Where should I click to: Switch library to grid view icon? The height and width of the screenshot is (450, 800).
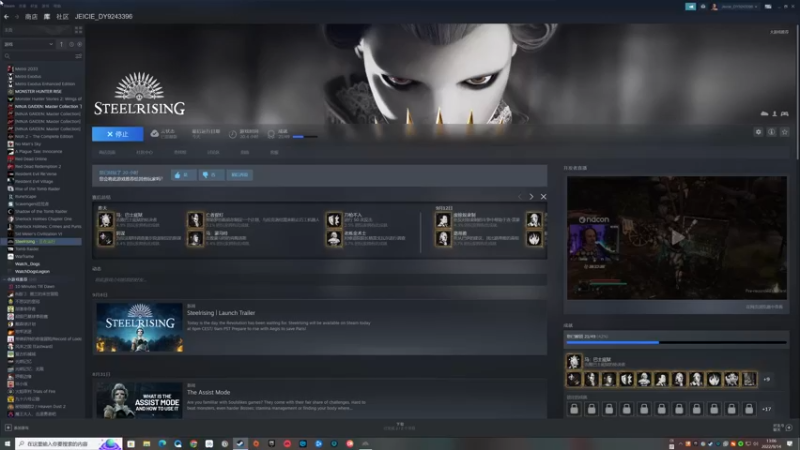(x=79, y=30)
